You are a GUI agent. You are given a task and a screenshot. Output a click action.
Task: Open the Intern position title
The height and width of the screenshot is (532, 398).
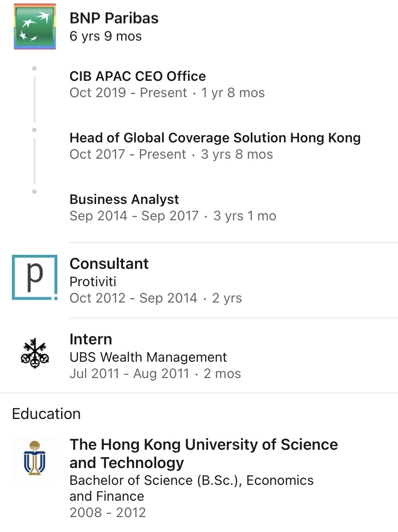[x=90, y=339]
